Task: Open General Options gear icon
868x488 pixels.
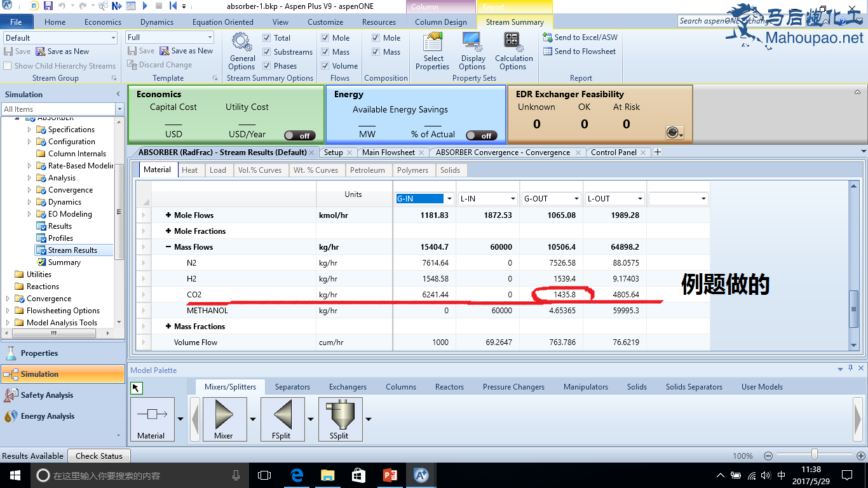Action: click(x=241, y=42)
